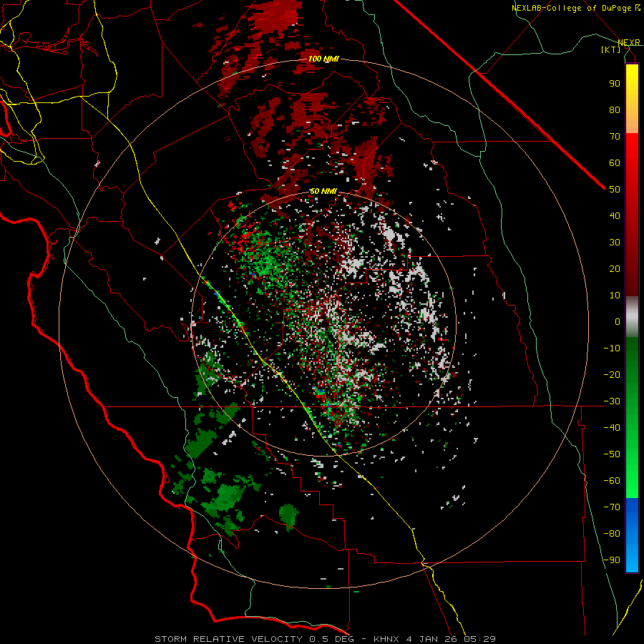
Task: Click the -30 value on the velocity scale
Action: pos(612,401)
